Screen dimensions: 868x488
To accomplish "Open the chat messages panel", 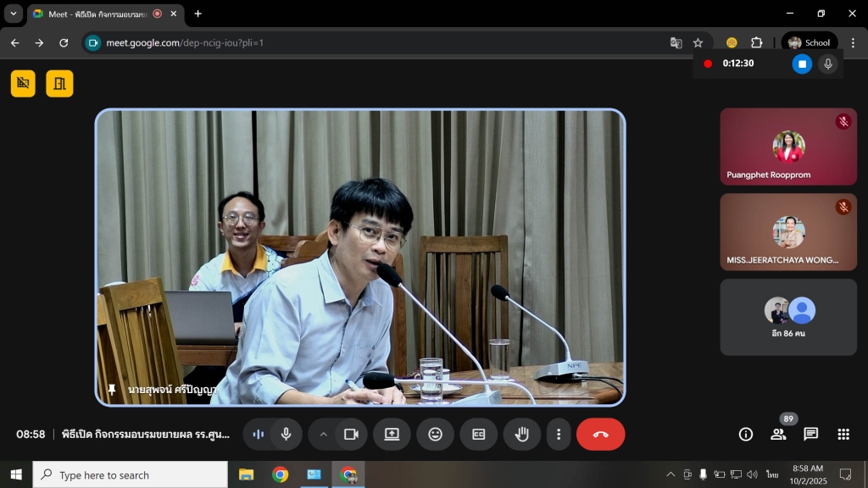I will tap(810, 435).
